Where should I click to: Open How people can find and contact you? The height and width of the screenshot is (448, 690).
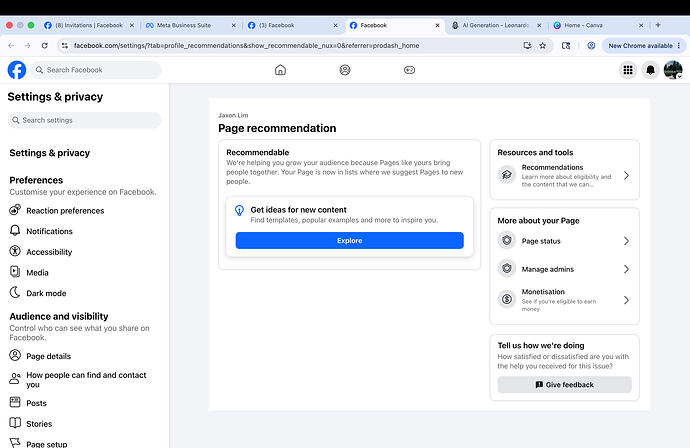[x=86, y=379]
